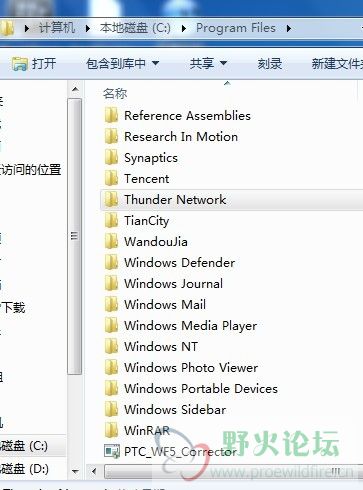The image size is (363, 490).
Task: Click the Thunder Network folder name
Action: (175, 200)
